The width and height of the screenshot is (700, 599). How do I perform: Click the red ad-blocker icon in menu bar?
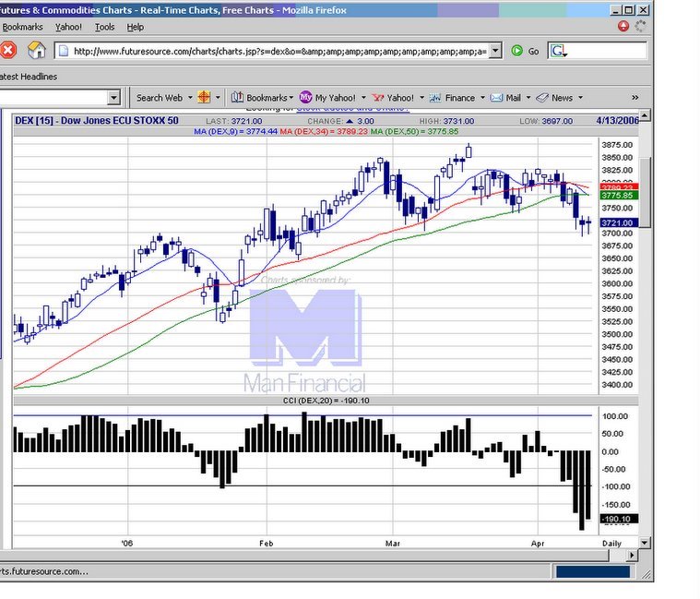click(623, 27)
